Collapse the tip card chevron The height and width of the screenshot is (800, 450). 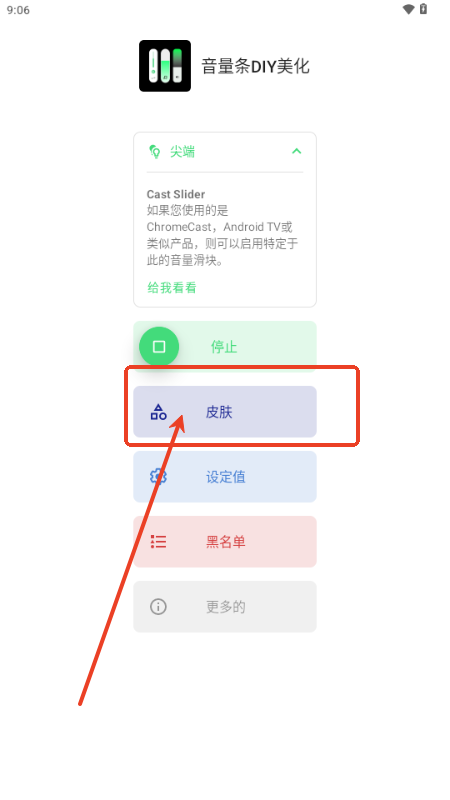[x=296, y=152]
